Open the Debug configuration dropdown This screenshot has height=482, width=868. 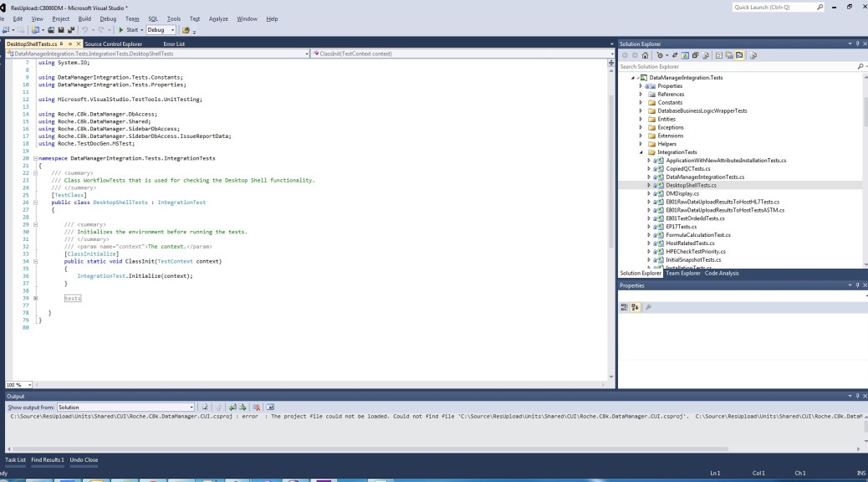(x=161, y=30)
